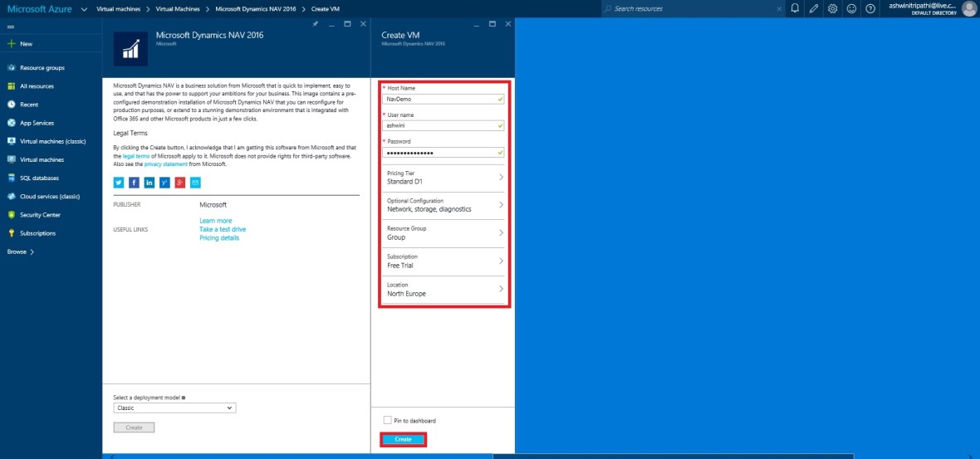Expand the Pricing Tier Standard D1 option

coord(444,177)
